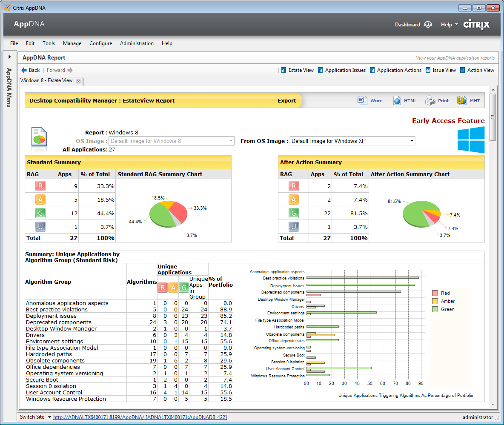Click the report document pie-chart icon

(x=39, y=137)
